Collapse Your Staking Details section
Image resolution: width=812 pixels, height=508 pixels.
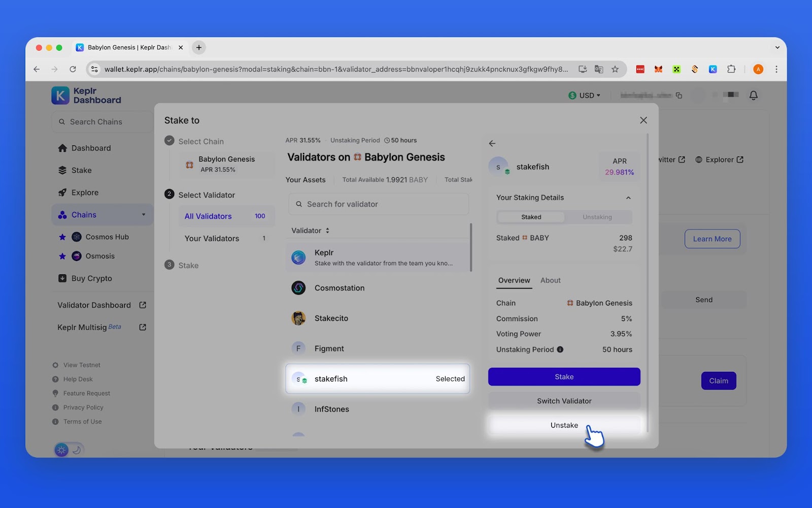[x=628, y=198]
